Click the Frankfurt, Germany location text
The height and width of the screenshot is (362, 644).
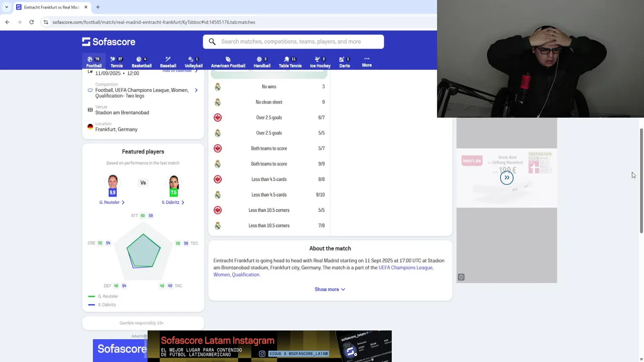click(x=116, y=129)
